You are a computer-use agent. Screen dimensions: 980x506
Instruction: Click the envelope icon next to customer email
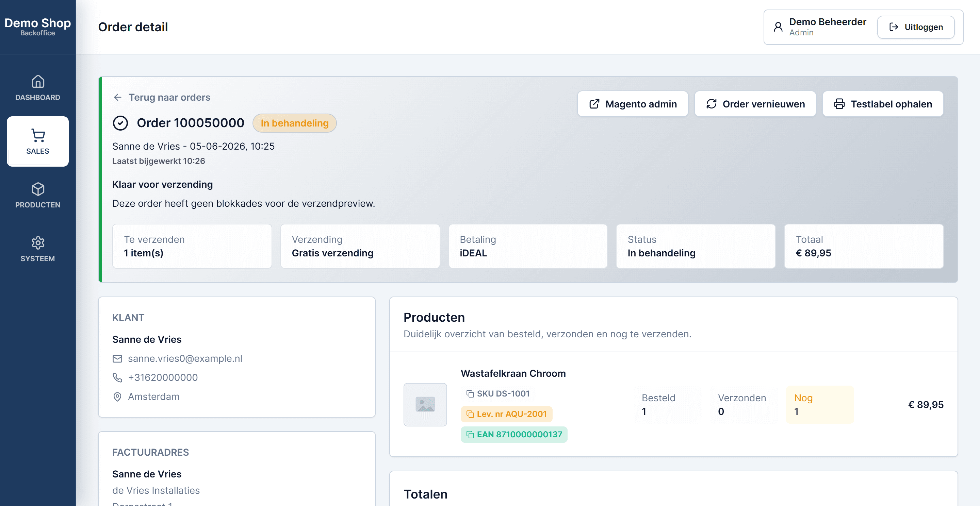tap(117, 358)
